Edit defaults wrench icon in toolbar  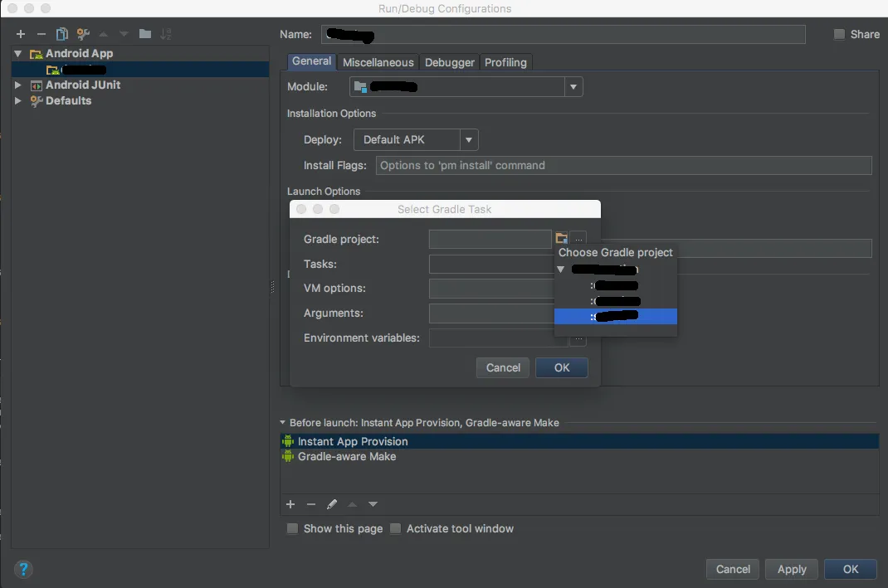tap(83, 34)
